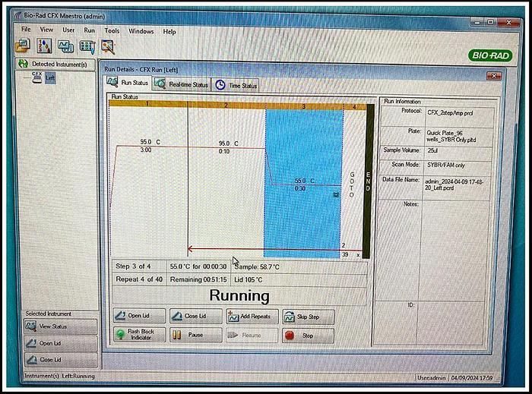Click the open file folder toolbar icon
The width and height of the screenshot is (532, 394).
[x=23, y=47]
